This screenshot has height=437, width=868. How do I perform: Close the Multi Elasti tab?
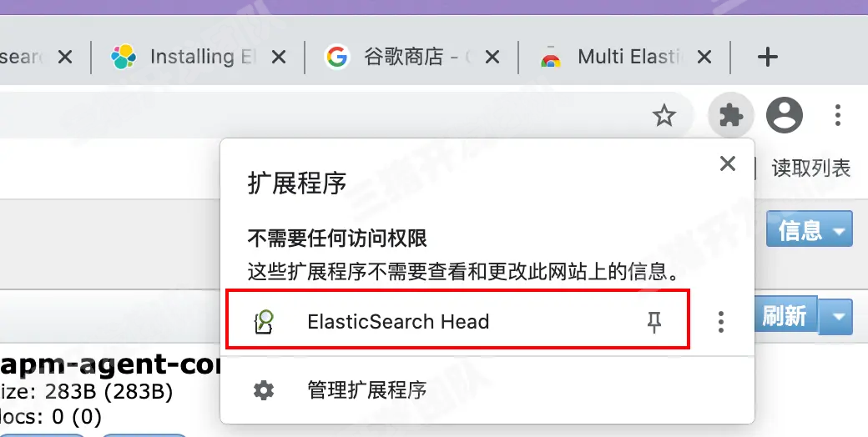[704, 57]
